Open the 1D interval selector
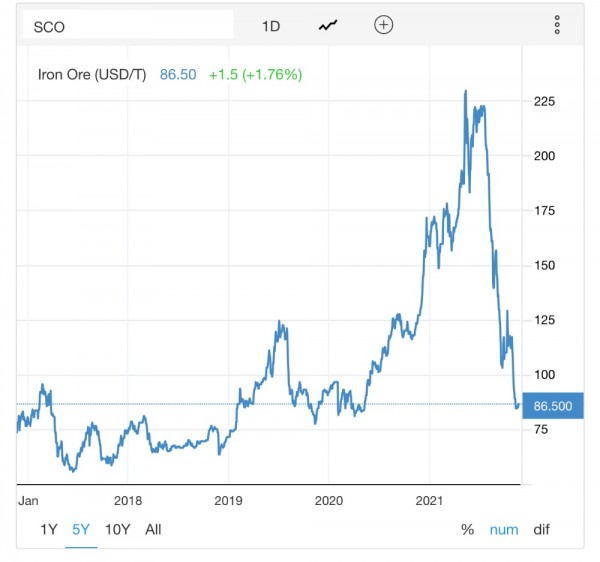The height and width of the screenshot is (562, 600). click(x=271, y=26)
